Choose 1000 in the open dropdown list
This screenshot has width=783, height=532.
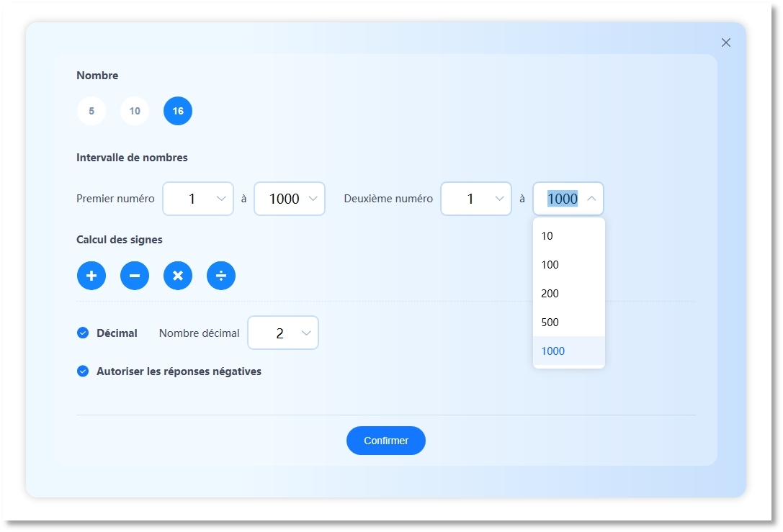tap(569, 351)
